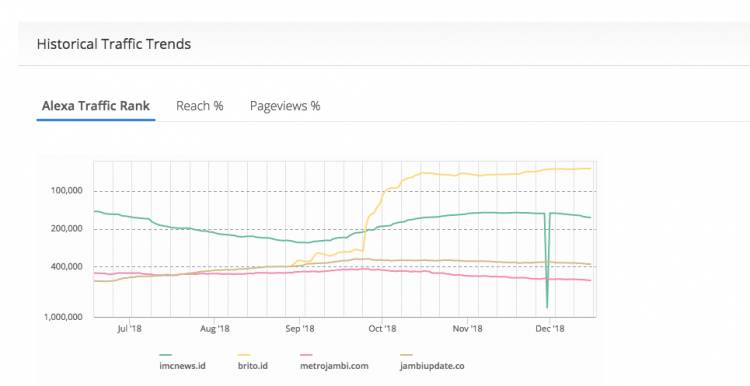Click the brito.id legend label

[x=253, y=366]
